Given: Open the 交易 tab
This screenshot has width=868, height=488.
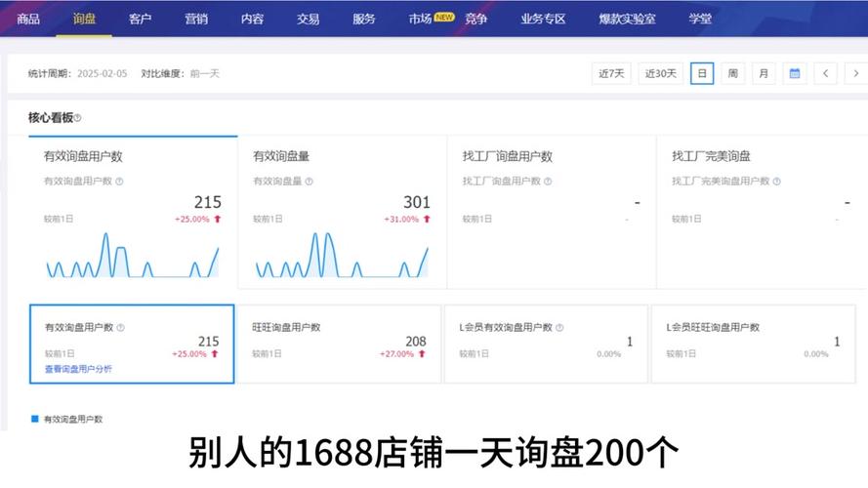Looking at the screenshot, I should pyautogui.click(x=308, y=19).
